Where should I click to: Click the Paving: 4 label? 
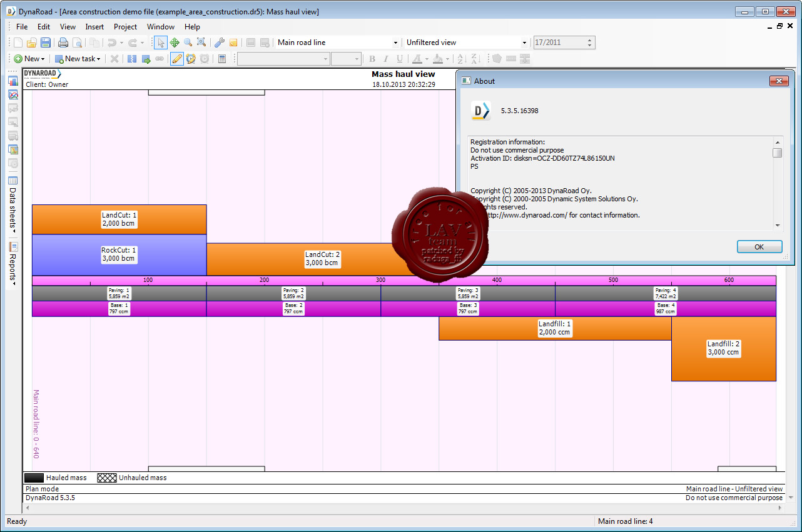(666, 293)
